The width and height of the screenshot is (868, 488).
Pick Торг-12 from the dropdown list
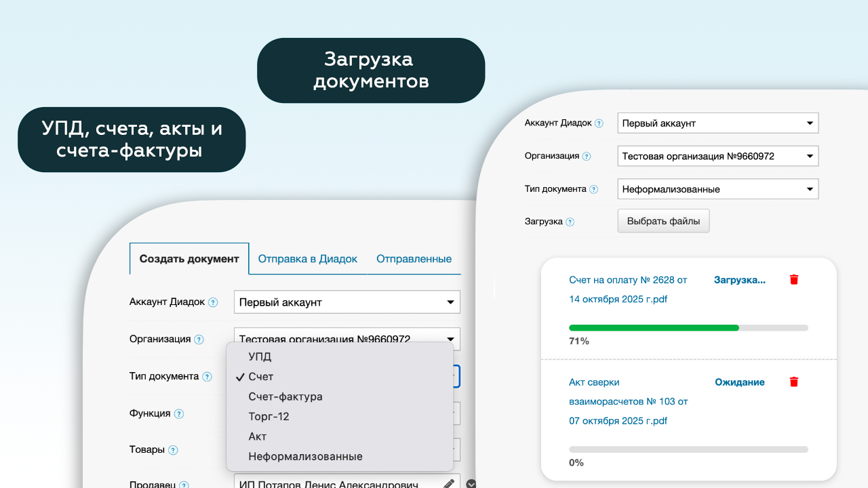click(x=269, y=417)
